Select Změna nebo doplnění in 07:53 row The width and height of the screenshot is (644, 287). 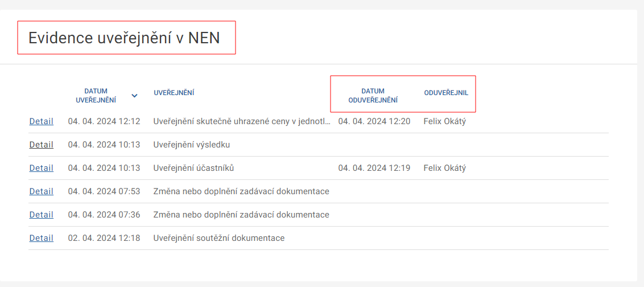[x=241, y=191]
